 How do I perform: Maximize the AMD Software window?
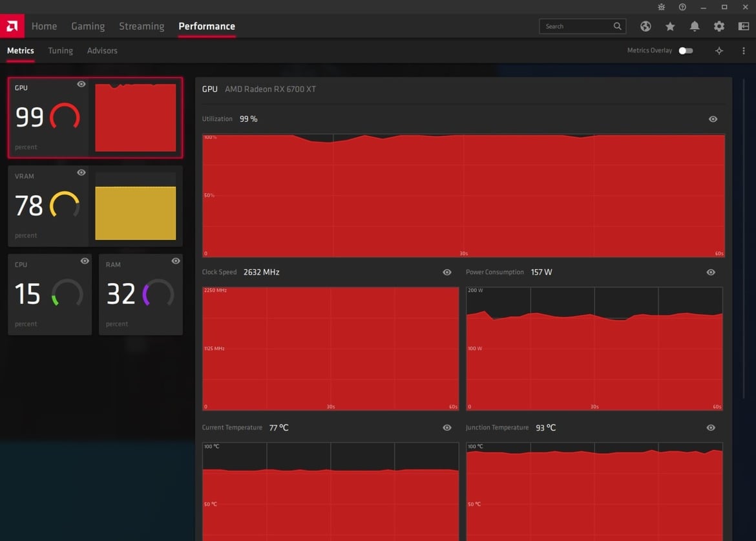(x=724, y=7)
